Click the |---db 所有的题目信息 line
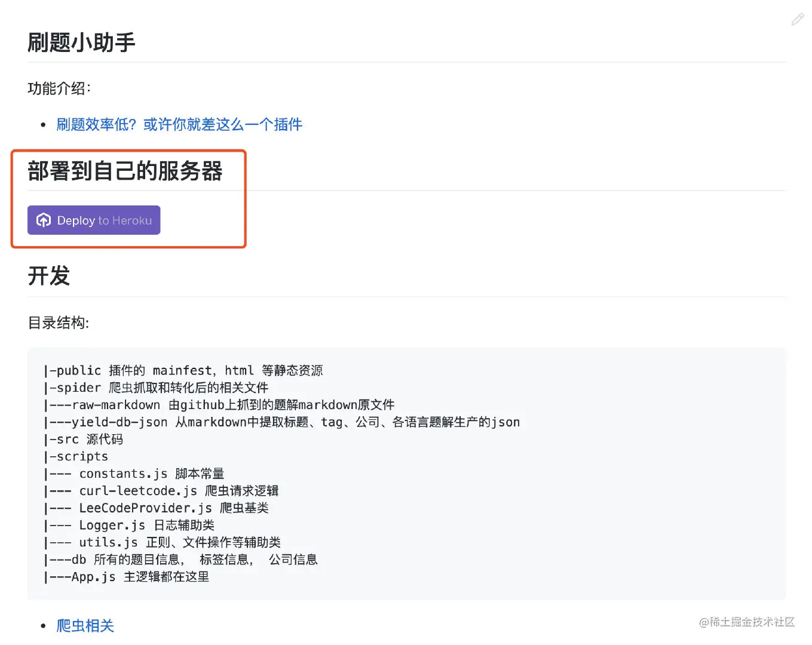This screenshot has height=645, width=812. (x=180, y=560)
